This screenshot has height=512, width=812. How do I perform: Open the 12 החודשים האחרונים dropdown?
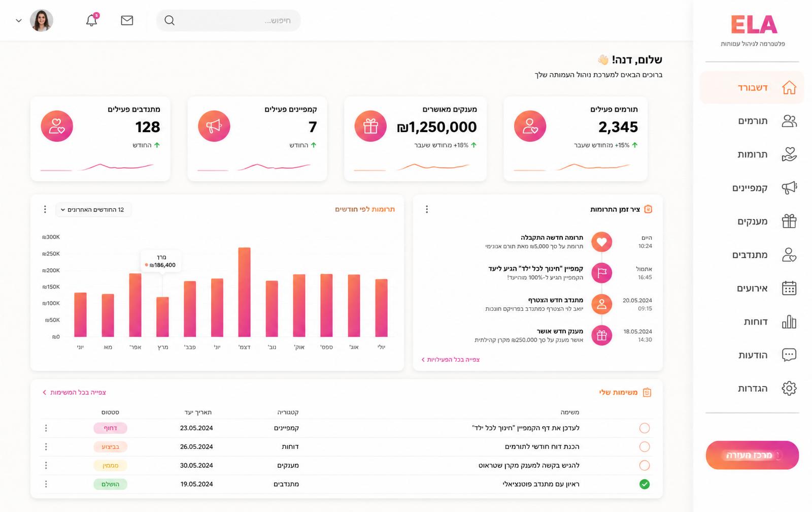93,209
